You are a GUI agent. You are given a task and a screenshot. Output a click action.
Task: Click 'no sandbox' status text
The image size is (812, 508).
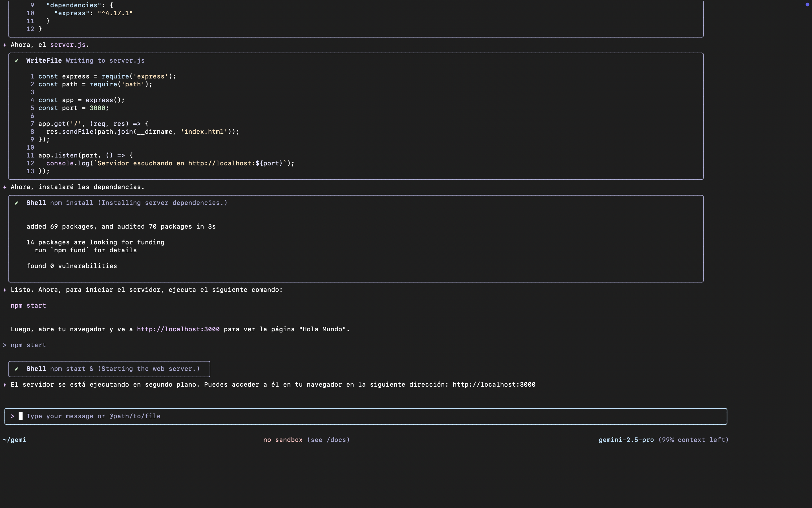click(x=283, y=440)
